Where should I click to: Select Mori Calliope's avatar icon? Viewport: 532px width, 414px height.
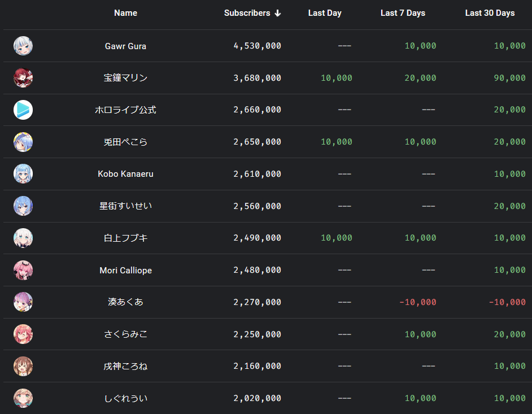pos(23,270)
